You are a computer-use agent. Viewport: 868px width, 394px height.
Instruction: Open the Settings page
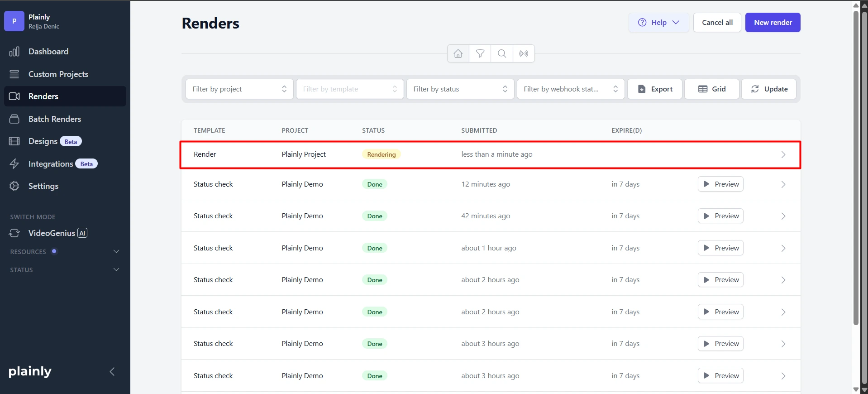coord(65,186)
